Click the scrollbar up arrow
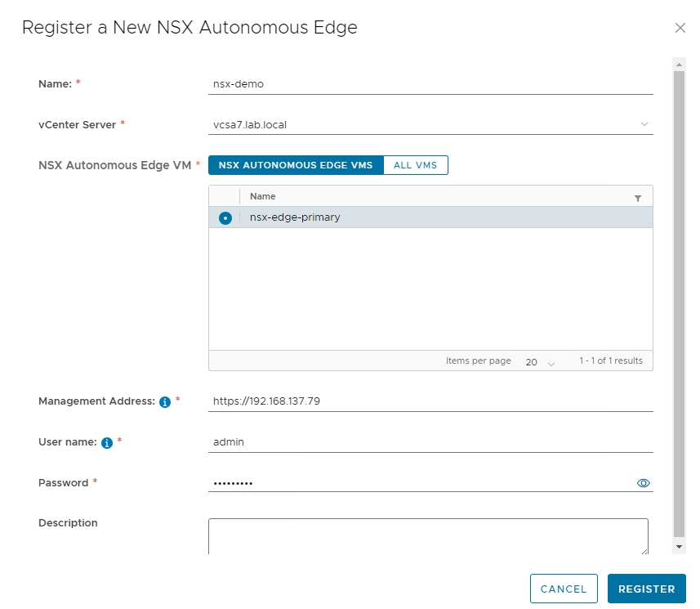The image size is (700, 609). point(679,64)
